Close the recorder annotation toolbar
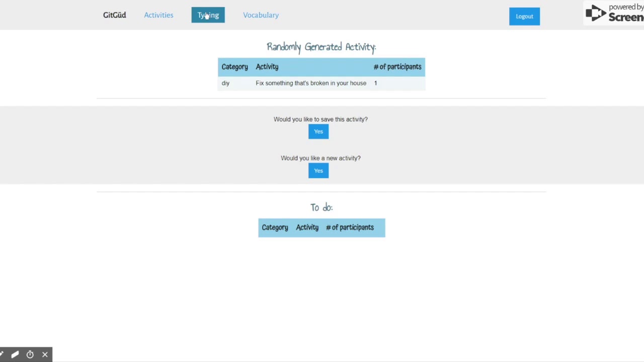 pyautogui.click(x=45, y=355)
